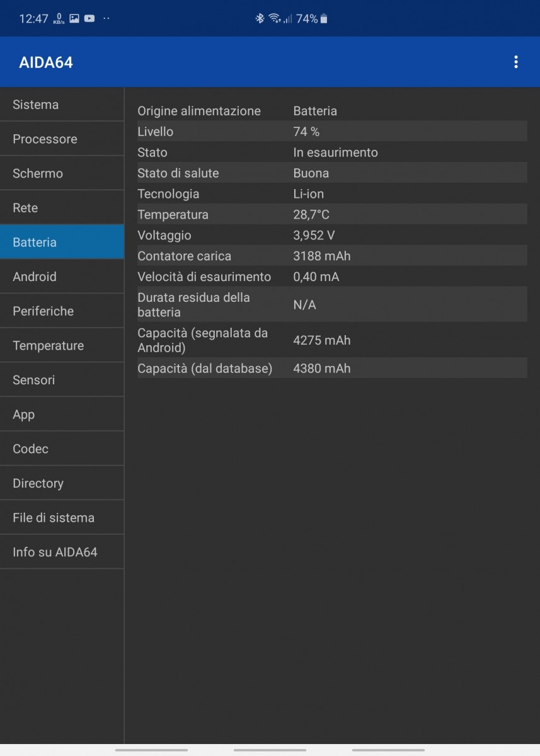540x756 pixels.
Task: Select the Stato di salute label
Action: [178, 173]
